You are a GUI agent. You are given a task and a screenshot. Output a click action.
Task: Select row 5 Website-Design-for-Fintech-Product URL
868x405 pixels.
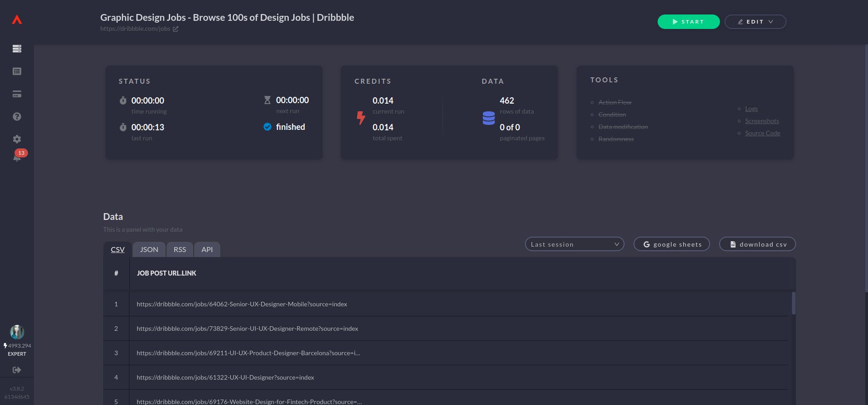(x=249, y=401)
